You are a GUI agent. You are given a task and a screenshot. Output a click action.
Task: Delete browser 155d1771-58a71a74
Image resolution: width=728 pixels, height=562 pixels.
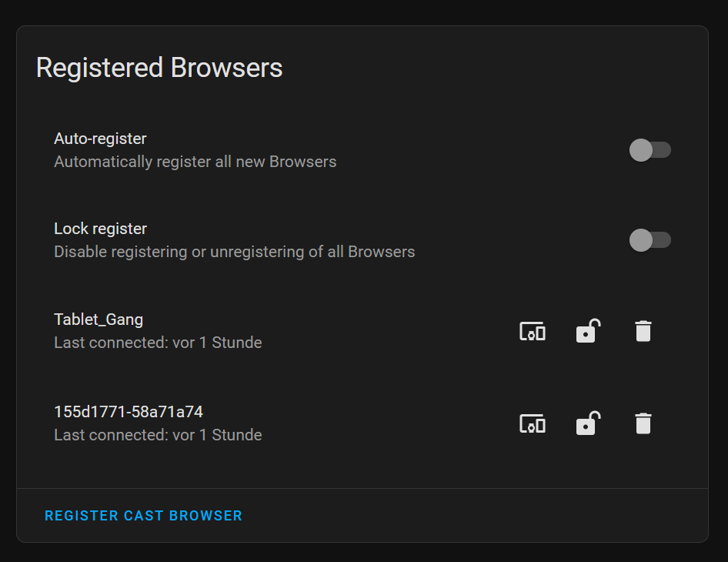pyautogui.click(x=643, y=423)
